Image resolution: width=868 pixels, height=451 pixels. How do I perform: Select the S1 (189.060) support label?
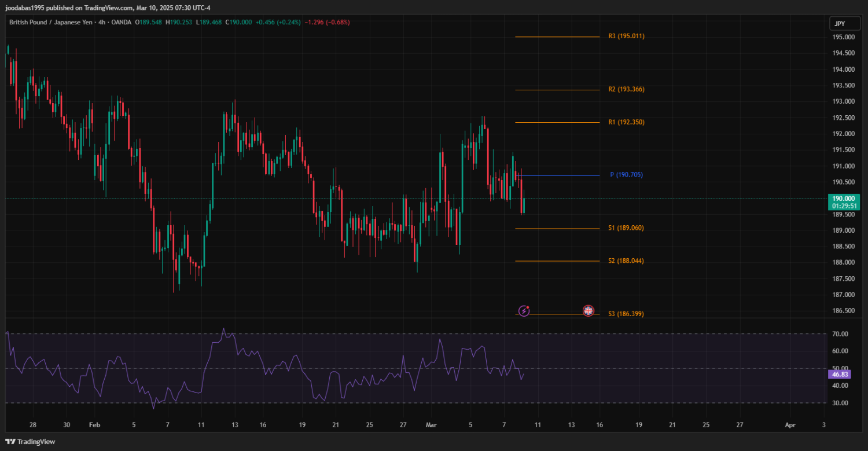626,228
